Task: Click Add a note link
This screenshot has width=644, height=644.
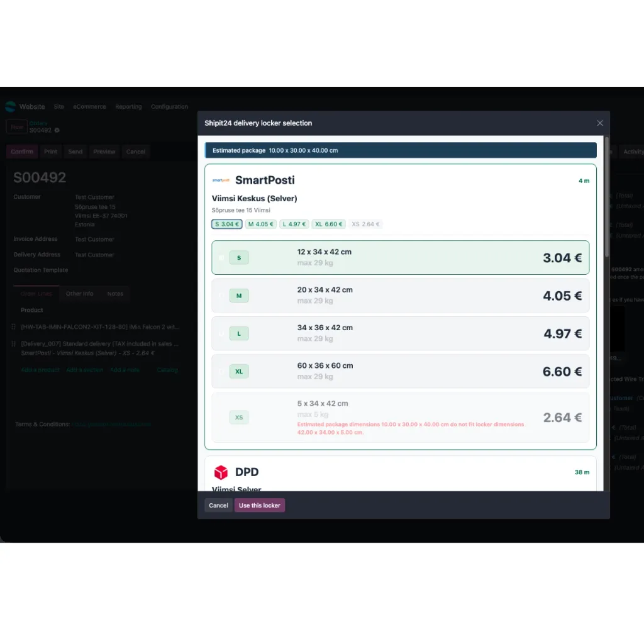Action: tap(125, 370)
